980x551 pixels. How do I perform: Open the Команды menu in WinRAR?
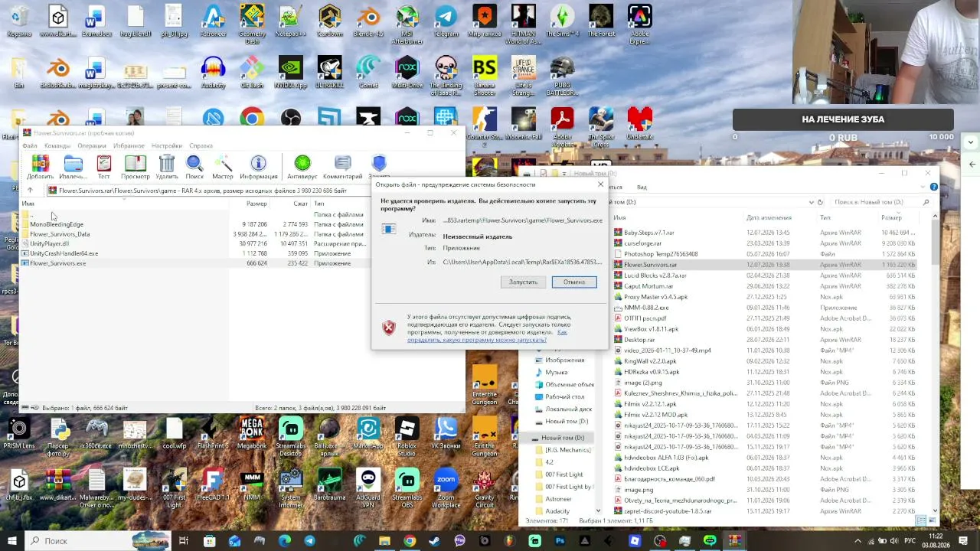coord(57,145)
